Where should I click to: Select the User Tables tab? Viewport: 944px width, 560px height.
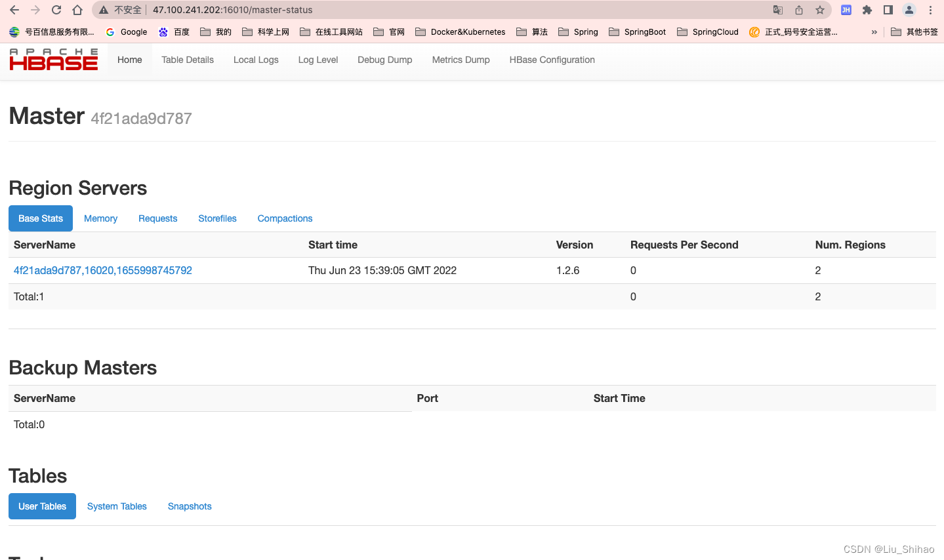tap(43, 506)
